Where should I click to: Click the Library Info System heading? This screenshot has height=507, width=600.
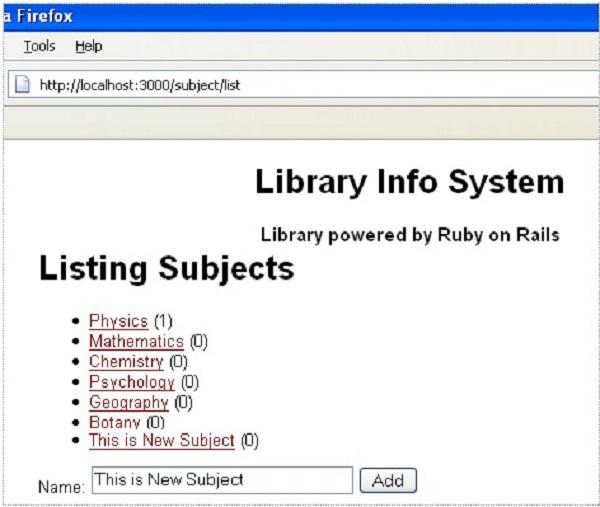point(409,182)
